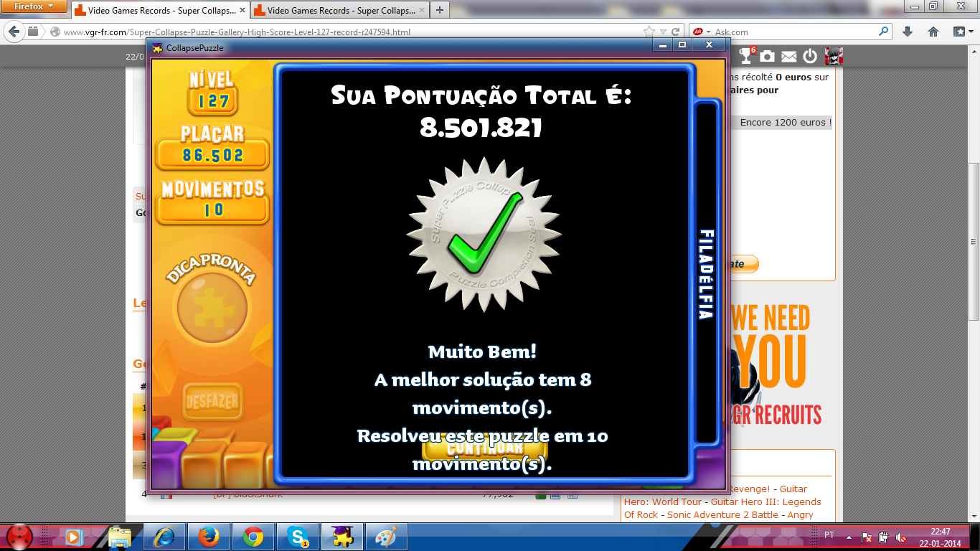Show hidden system tray icons
The height and width of the screenshot is (551, 980).
click(x=849, y=537)
